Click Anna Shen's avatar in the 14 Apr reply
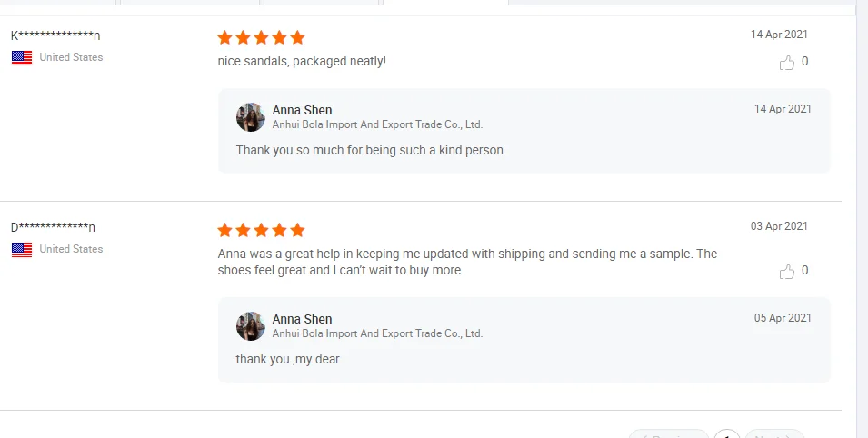 coord(251,117)
